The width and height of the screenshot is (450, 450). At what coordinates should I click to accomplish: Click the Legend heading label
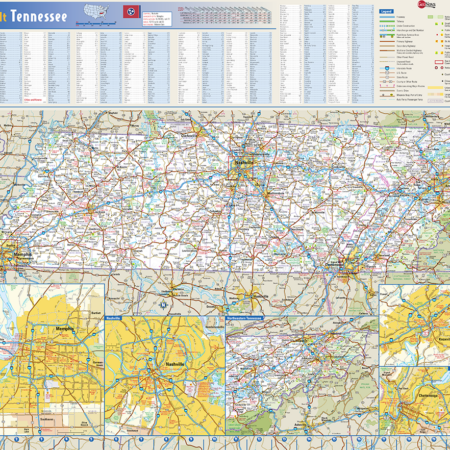pyautogui.click(x=386, y=11)
